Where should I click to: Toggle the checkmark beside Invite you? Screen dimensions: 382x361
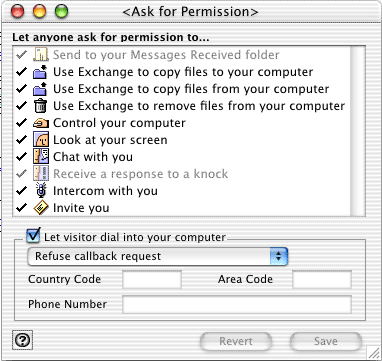coord(21,208)
